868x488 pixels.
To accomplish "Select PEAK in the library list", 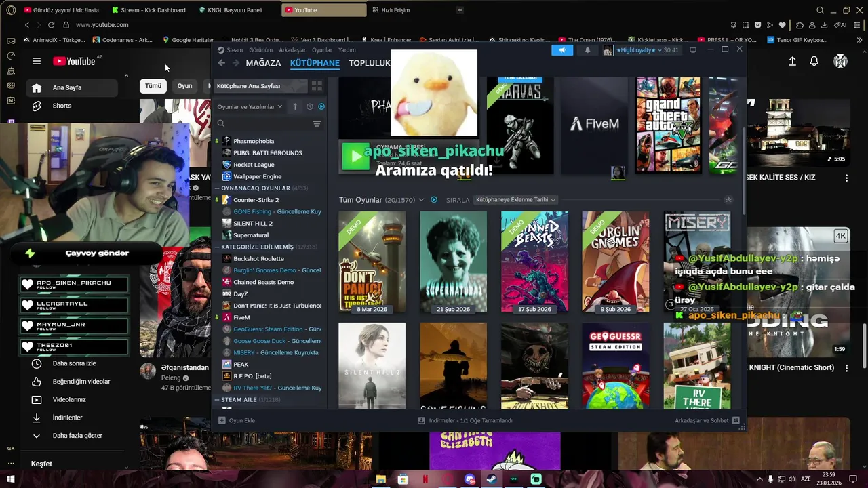I will point(241,365).
